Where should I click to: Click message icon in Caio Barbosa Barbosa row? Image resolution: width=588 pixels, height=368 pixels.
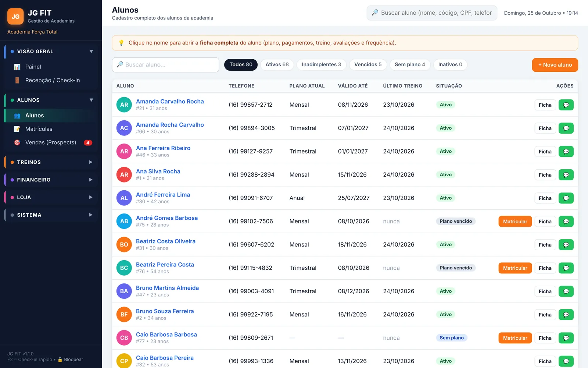click(x=566, y=338)
